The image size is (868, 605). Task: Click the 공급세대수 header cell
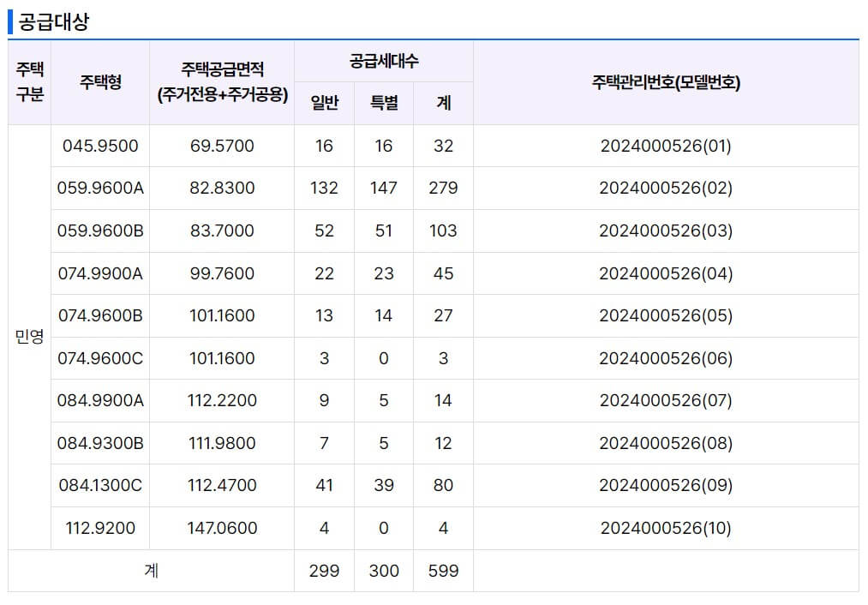tap(384, 61)
